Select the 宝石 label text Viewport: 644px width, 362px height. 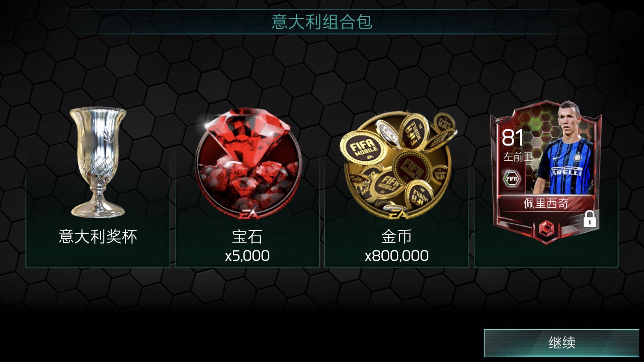pyautogui.click(x=247, y=237)
